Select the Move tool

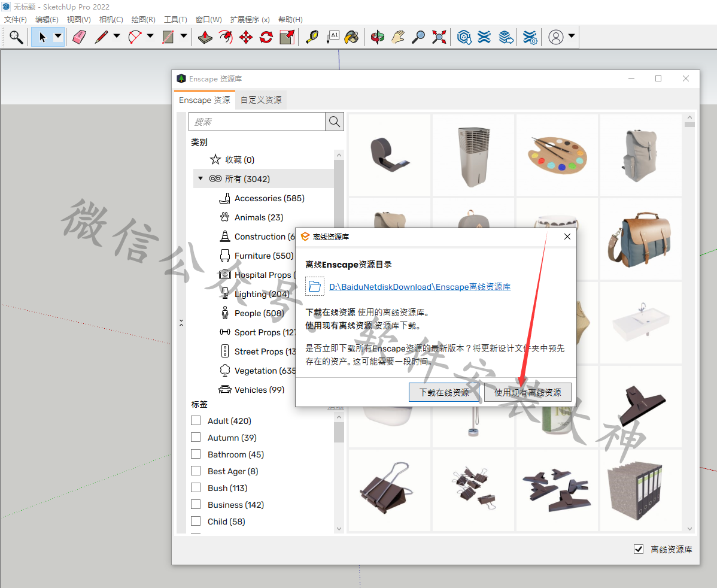tap(246, 37)
